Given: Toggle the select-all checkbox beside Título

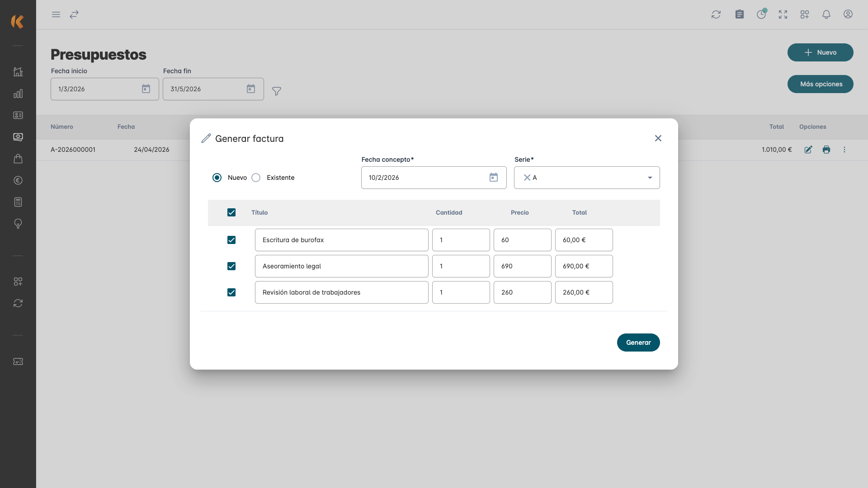Looking at the screenshot, I should pyautogui.click(x=231, y=212).
